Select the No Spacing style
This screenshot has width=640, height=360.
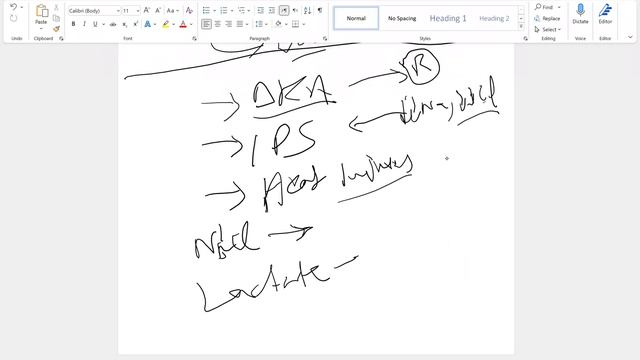pos(402,18)
